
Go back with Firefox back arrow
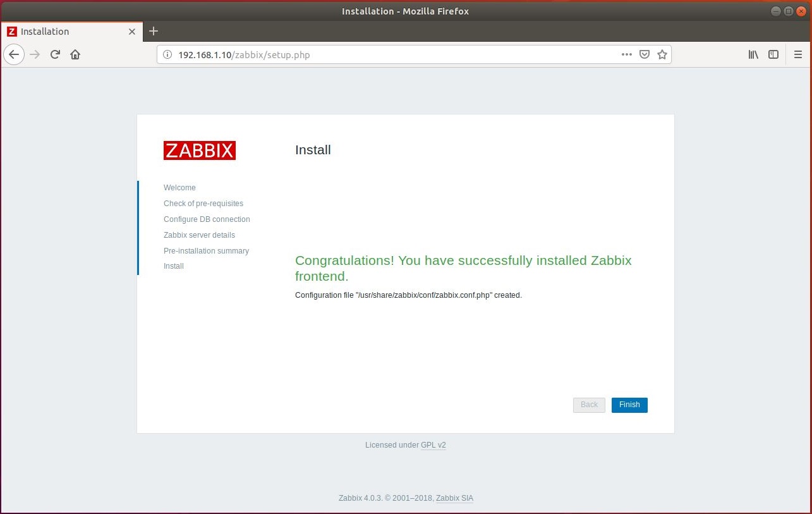[x=14, y=54]
